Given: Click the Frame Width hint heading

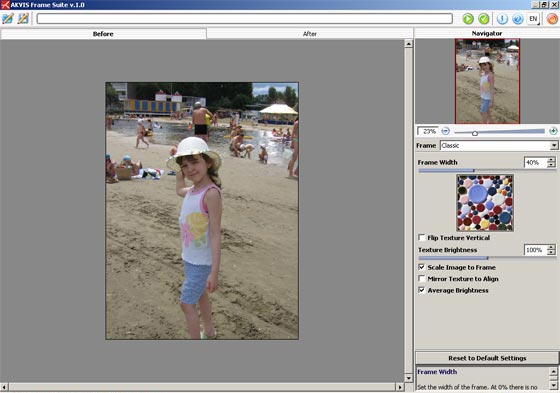Looking at the screenshot, I should pos(437,372).
